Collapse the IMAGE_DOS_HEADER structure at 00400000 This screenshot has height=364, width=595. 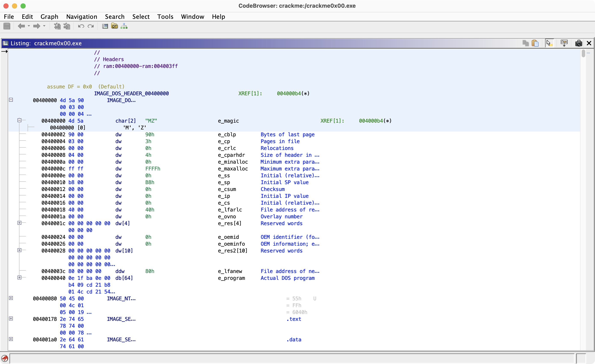tap(11, 100)
